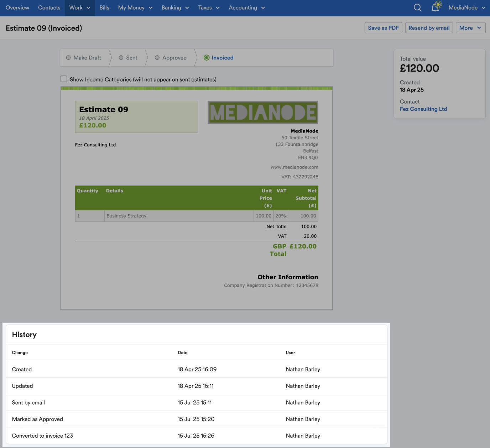Viewport: 490px width, 448px height.
Task: Click the Updated history entry
Action: (x=197, y=386)
